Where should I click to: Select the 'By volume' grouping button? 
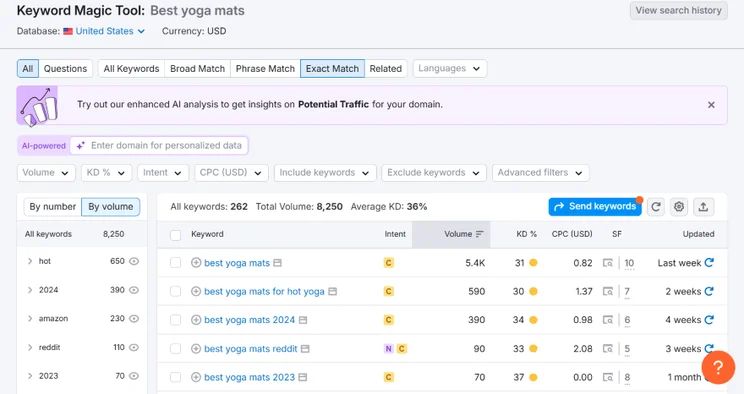(x=111, y=207)
